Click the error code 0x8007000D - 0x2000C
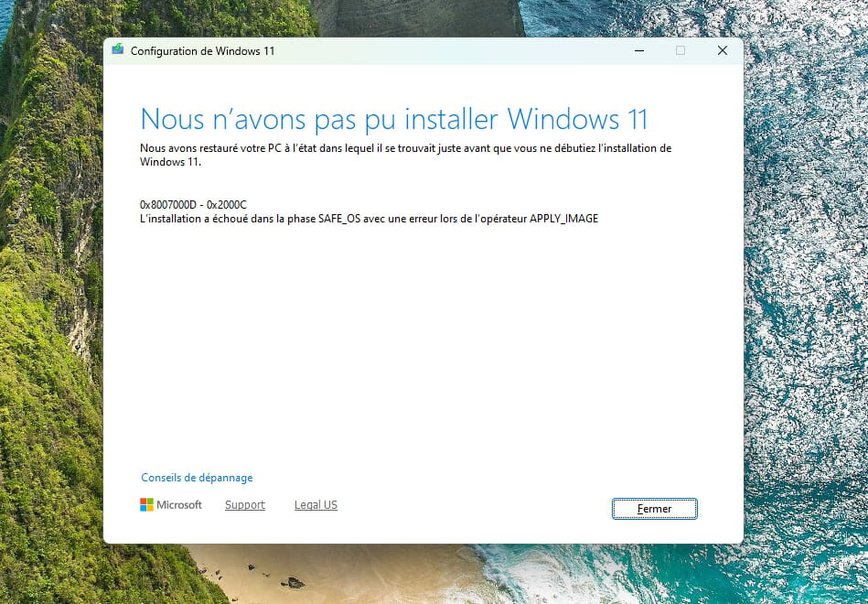 [193, 204]
